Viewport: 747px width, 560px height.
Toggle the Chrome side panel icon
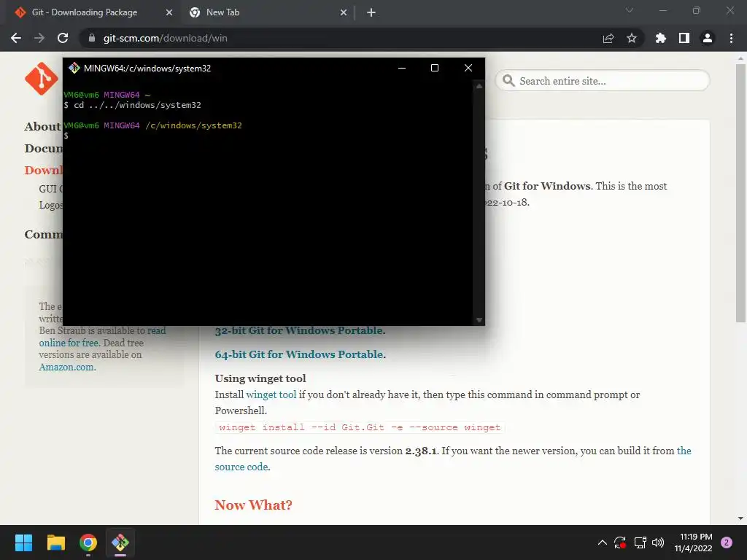pyautogui.click(x=684, y=38)
